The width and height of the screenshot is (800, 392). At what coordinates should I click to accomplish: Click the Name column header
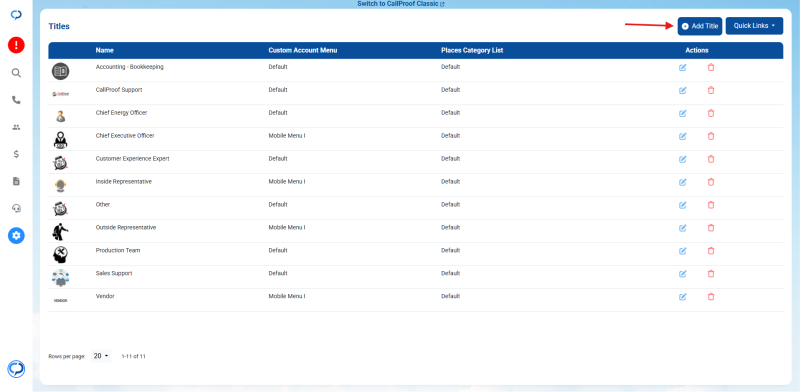105,51
